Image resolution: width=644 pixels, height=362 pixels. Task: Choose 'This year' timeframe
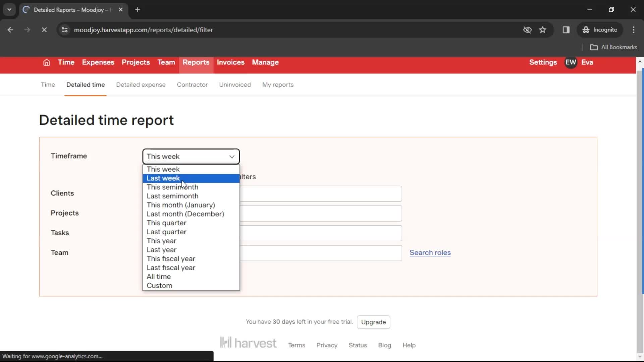click(x=191, y=241)
